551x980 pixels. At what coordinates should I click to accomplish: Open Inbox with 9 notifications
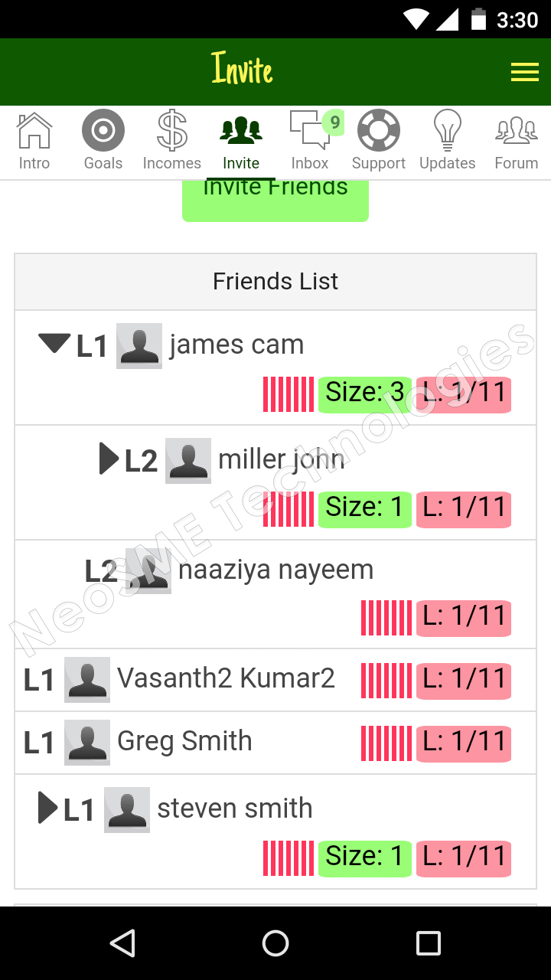(x=310, y=131)
